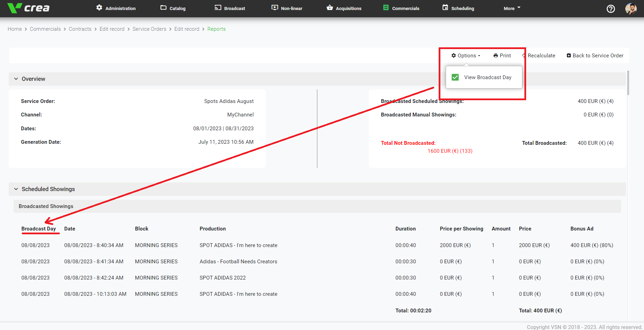Viewport: 644px width, 330px height.
Task: Click the Print button
Action: point(502,55)
